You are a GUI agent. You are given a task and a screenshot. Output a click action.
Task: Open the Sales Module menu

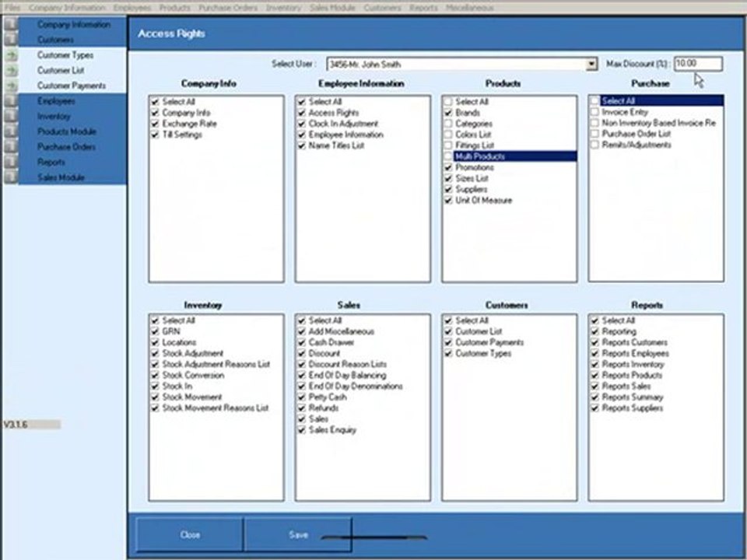[332, 8]
